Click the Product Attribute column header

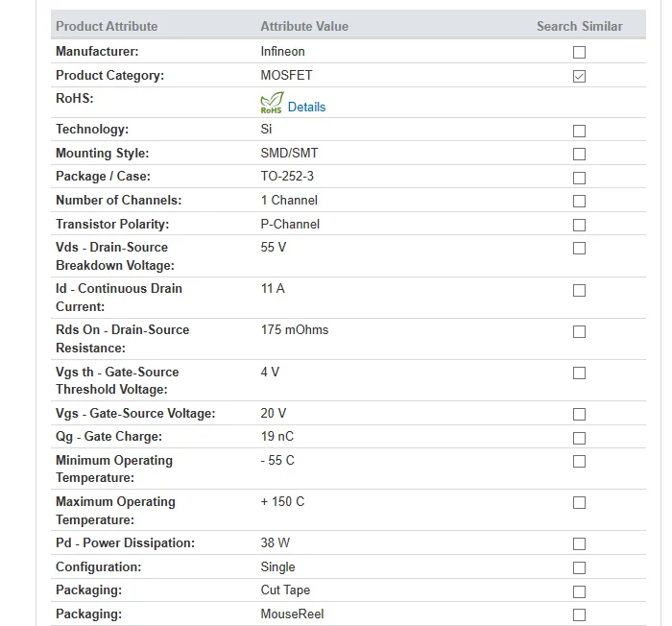107,26
